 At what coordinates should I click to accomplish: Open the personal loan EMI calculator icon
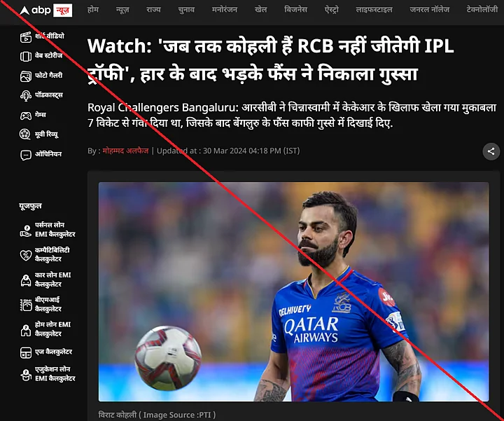[x=26, y=230]
